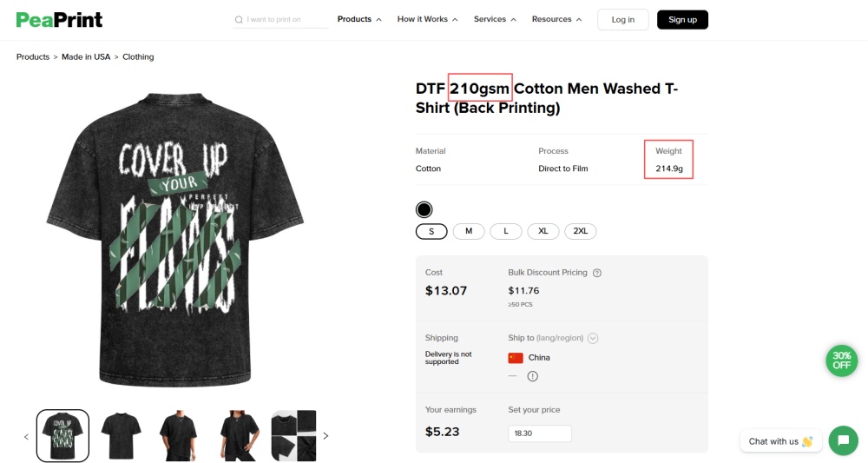The height and width of the screenshot is (463, 868).
Task: Click the shipping info warning icon
Action: coord(533,376)
